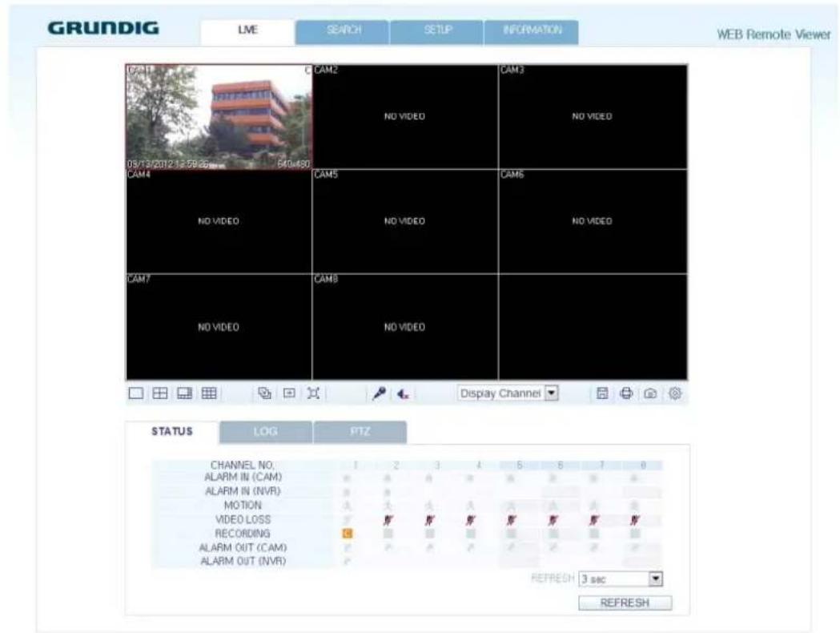Click the motion icon for channel 2
The height and width of the screenshot is (633, 840).
(x=388, y=506)
